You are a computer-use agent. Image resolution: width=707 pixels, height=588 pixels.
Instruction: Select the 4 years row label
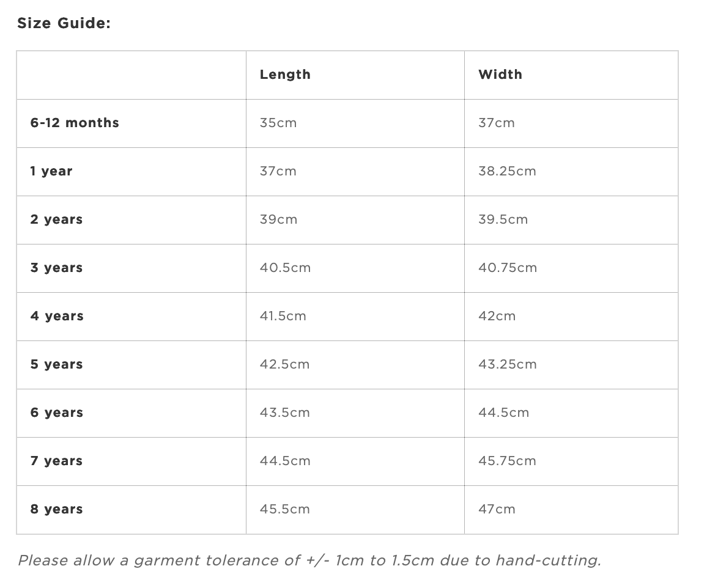pyautogui.click(x=57, y=316)
